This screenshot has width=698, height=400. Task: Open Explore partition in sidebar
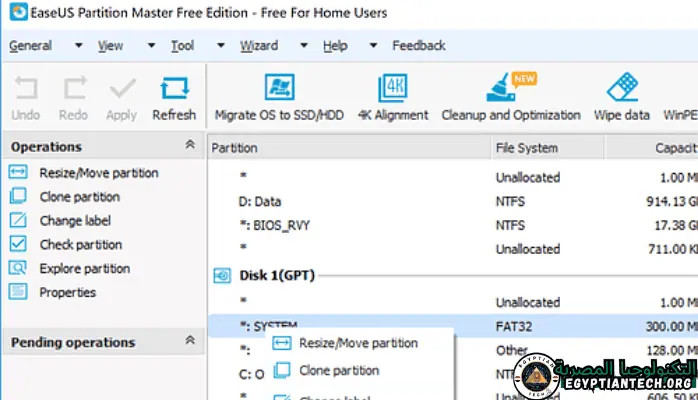coord(84,269)
